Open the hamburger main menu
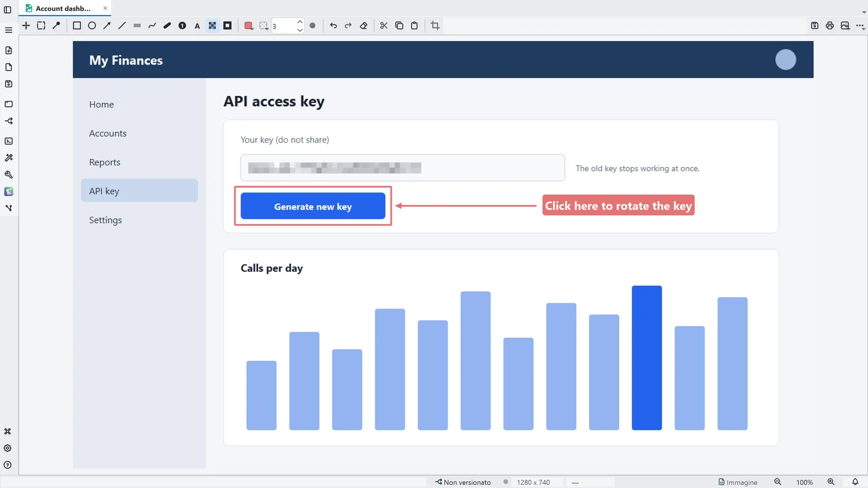Image resolution: width=868 pixels, height=488 pixels. pyautogui.click(x=8, y=30)
